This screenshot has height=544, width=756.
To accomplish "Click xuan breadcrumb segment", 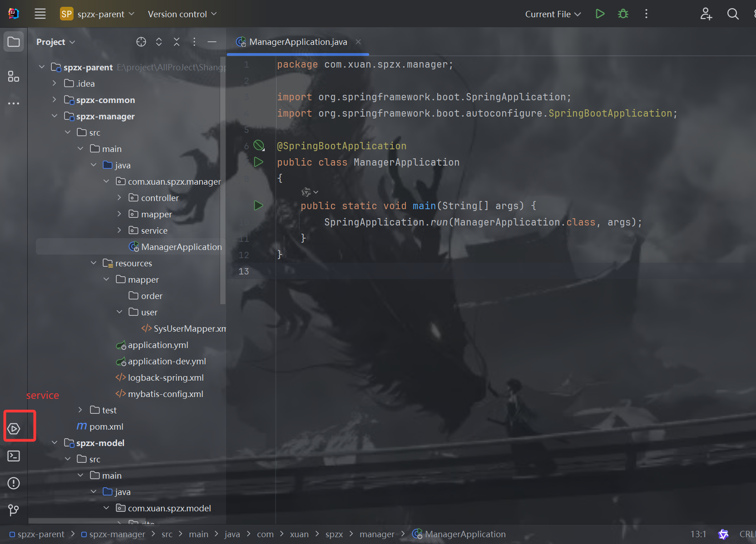I will 299,534.
